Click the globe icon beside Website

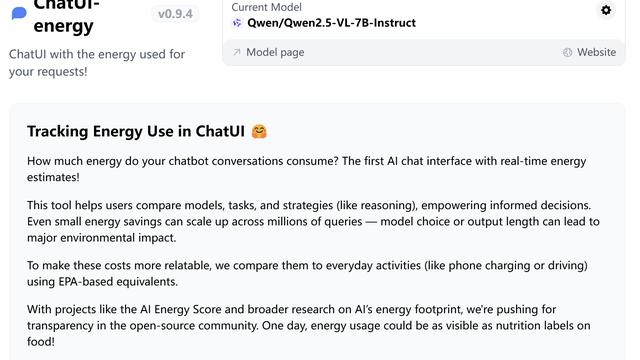[567, 52]
